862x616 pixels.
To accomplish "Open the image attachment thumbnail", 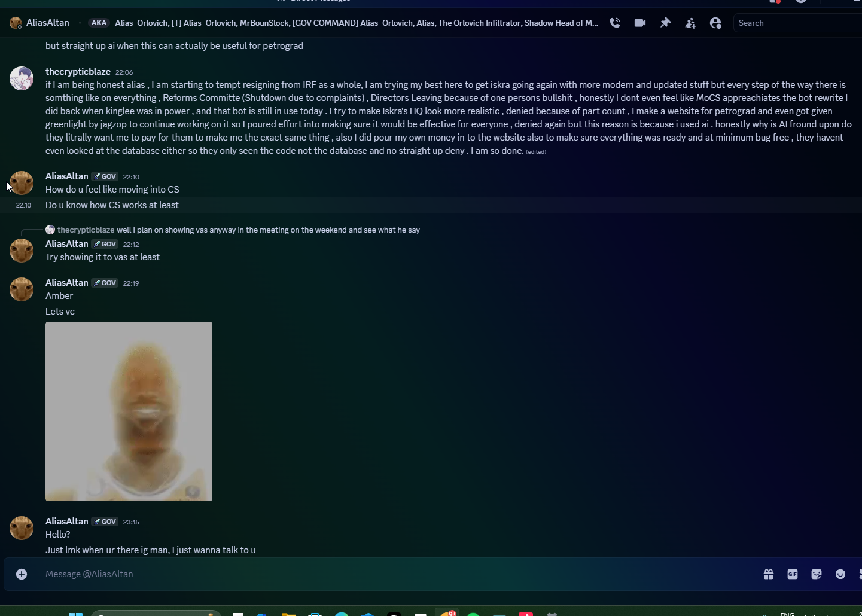I will [x=129, y=411].
